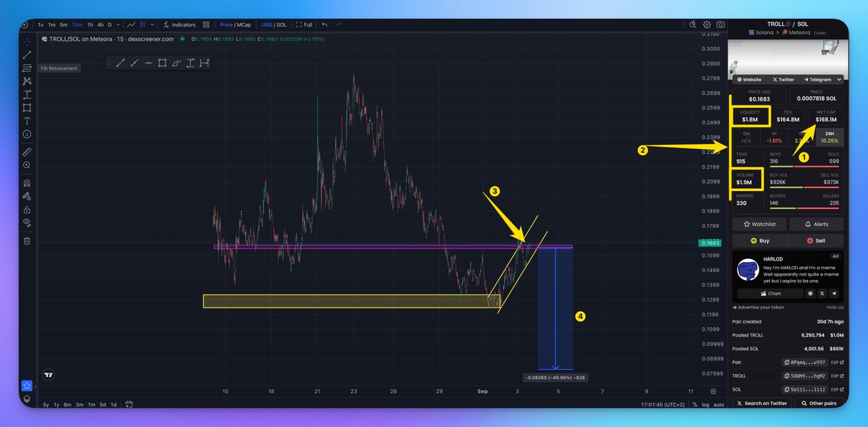Select the 6m date range
This screenshot has width=868, height=427.
click(69, 405)
